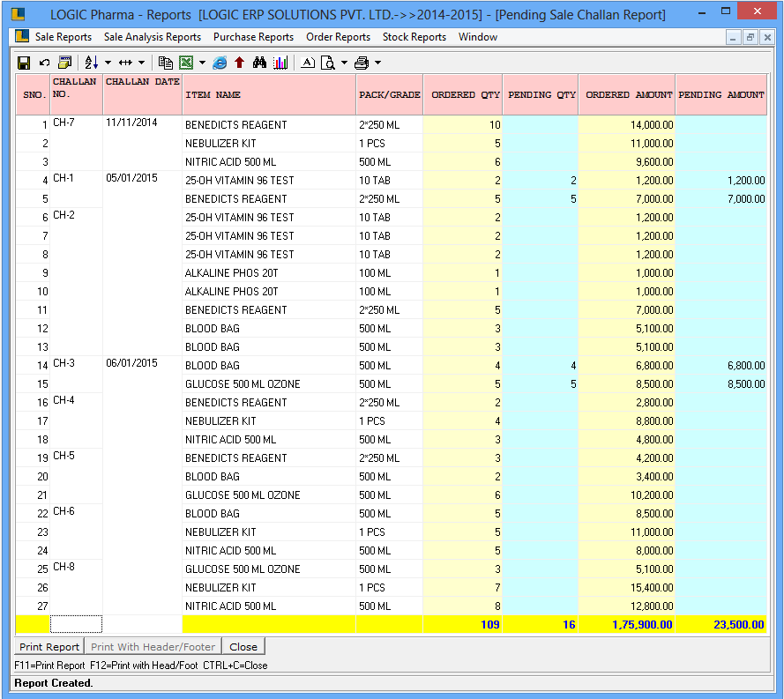This screenshot has height=699, width=784.
Task: Click the LOGIC Pharma title bar icon
Action: (x=18, y=13)
